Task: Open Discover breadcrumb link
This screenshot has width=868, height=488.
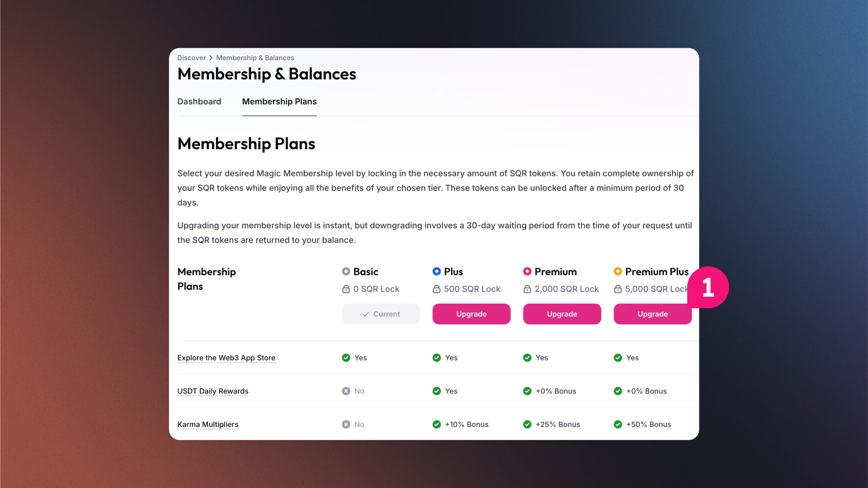Action: click(x=191, y=58)
